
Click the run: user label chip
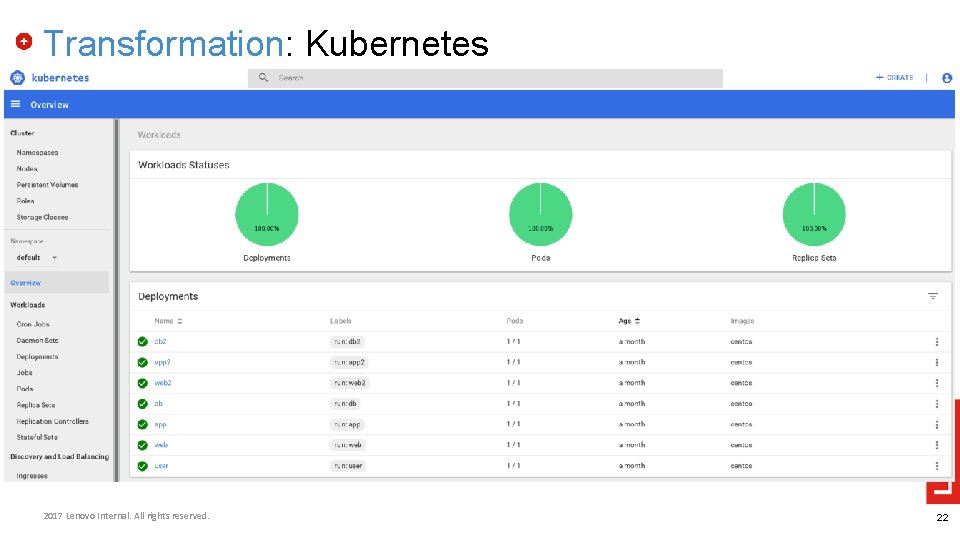(348, 466)
